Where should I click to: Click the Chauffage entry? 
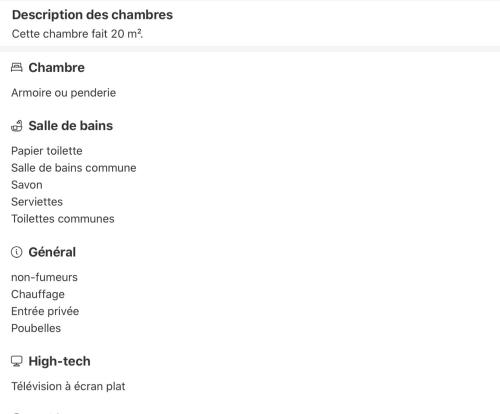pos(38,294)
